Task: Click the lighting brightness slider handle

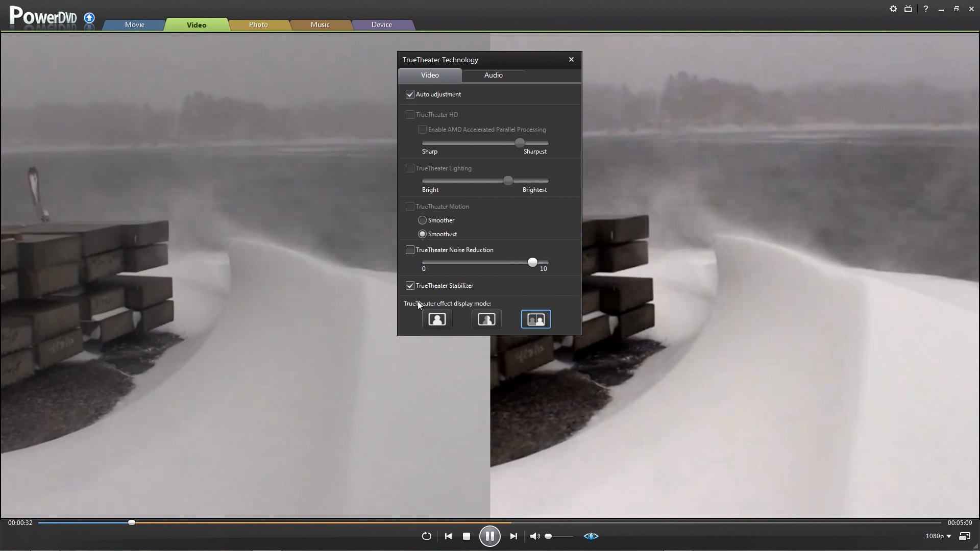Action: 508,181
